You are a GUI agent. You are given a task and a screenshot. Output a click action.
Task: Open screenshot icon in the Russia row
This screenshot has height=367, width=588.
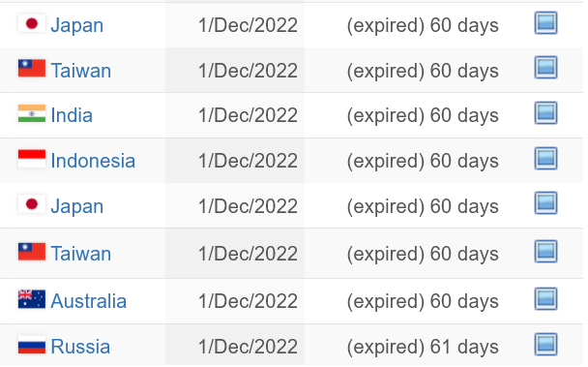coord(545,345)
